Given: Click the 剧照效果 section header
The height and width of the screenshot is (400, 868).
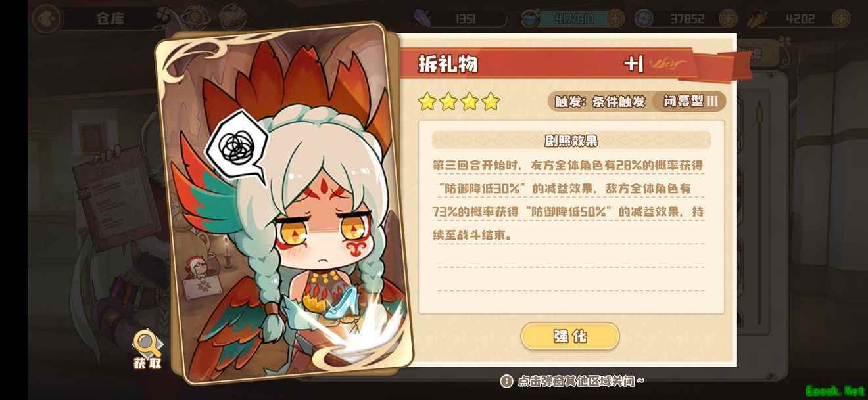Looking at the screenshot, I should click(571, 141).
